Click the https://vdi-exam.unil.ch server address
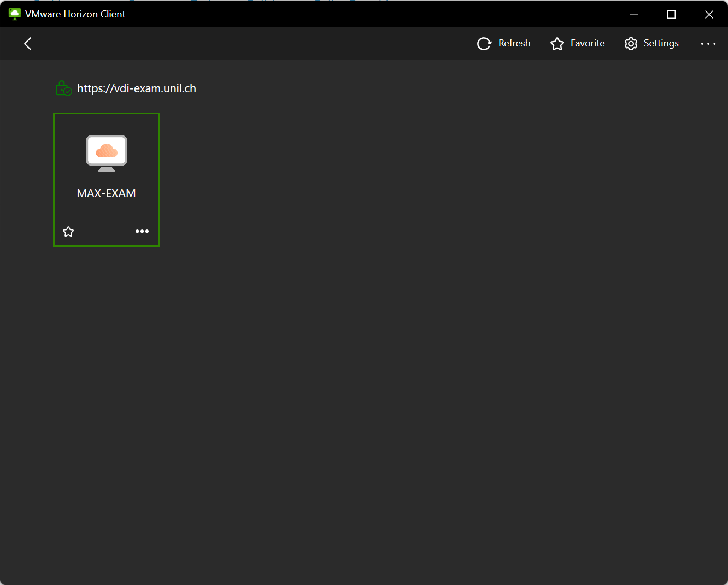 [x=136, y=88]
